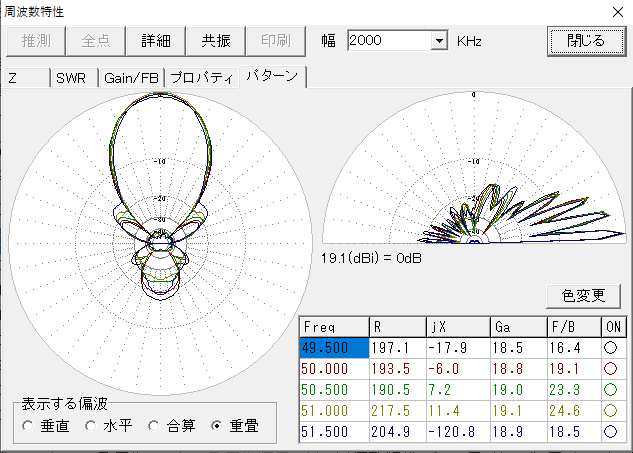Select the 水平 polarization radio button
This screenshot has height=453, width=633.
click(91, 426)
